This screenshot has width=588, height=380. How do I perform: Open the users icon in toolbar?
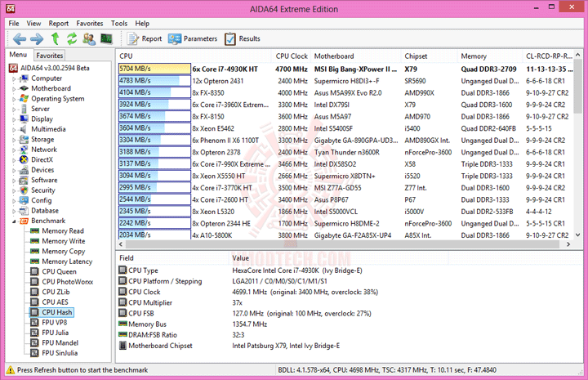89,38
